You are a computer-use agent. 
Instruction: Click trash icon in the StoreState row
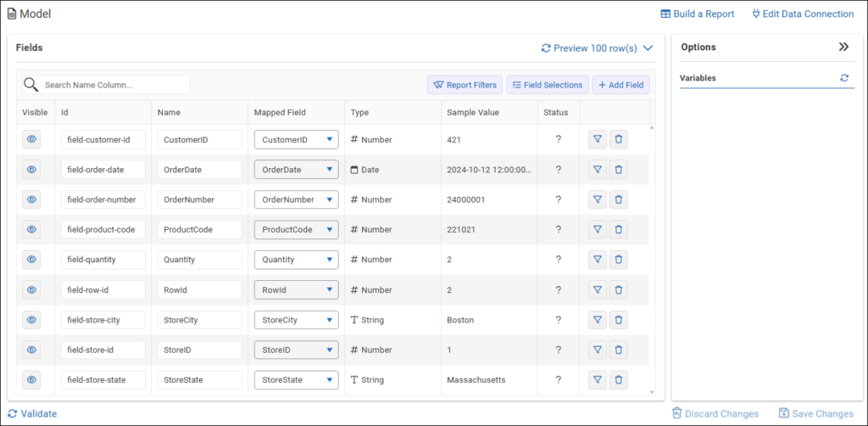pos(619,380)
